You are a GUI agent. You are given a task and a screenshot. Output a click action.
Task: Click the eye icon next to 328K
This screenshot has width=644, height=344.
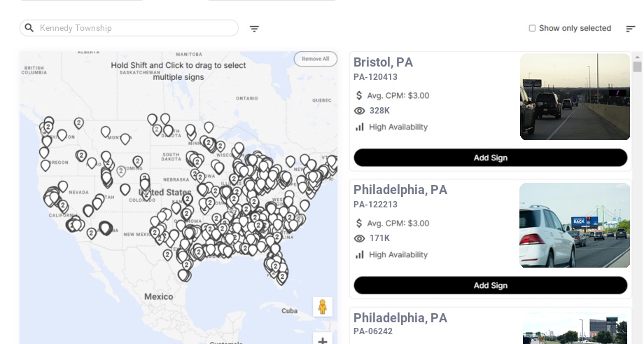click(360, 111)
